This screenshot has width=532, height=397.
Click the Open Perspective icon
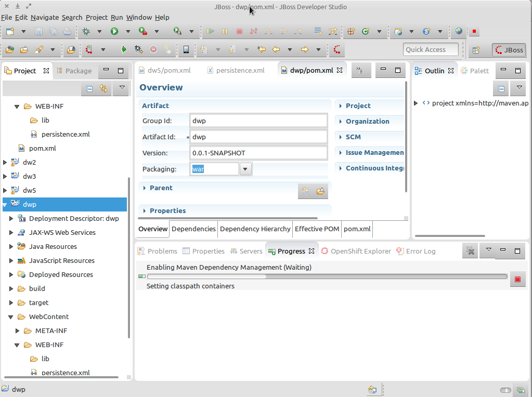click(476, 50)
